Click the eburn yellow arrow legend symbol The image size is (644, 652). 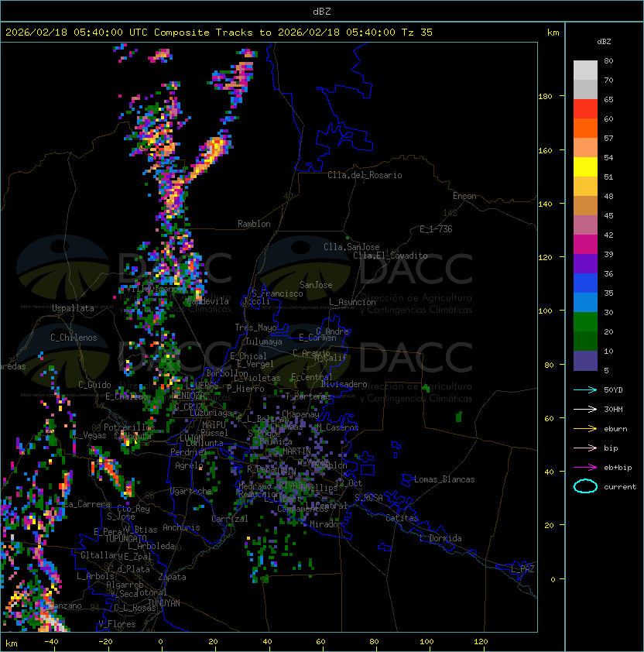click(585, 429)
